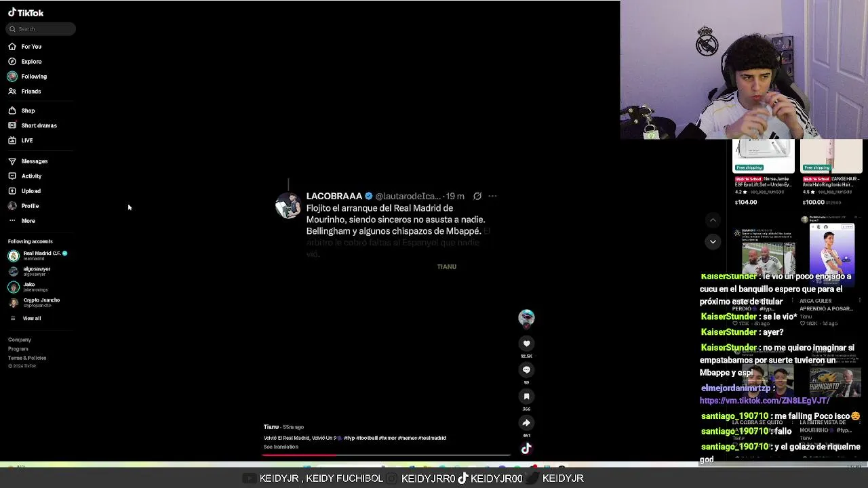Click the shopping bag icon beside Shop
The height and width of the screenshot is (488, 868).
pos(12,110)
